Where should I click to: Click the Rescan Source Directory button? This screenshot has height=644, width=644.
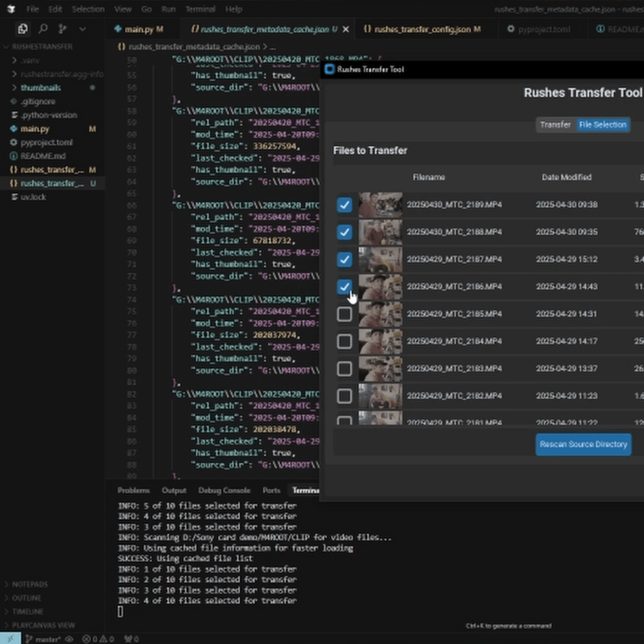[x=583, y=444]
